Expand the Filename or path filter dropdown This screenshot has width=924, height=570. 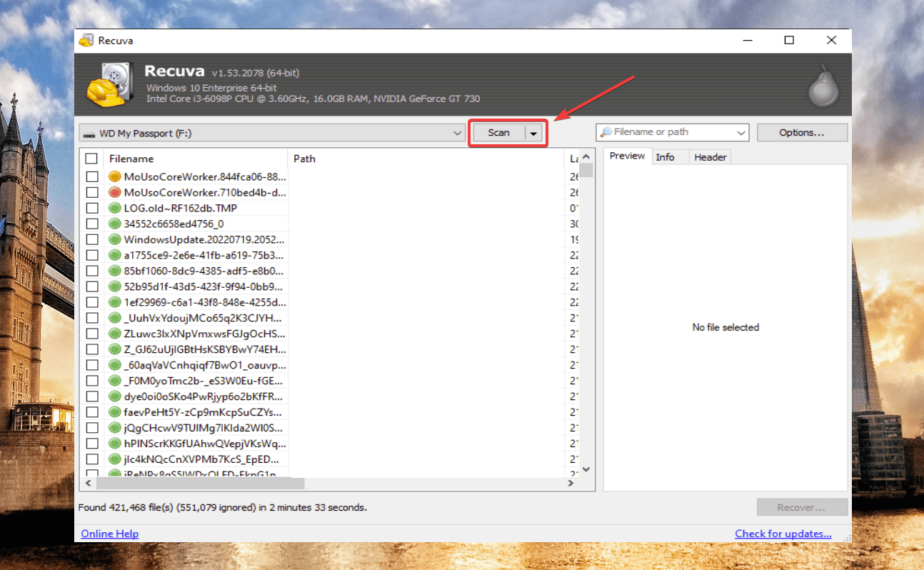click(x=740, y=133)
